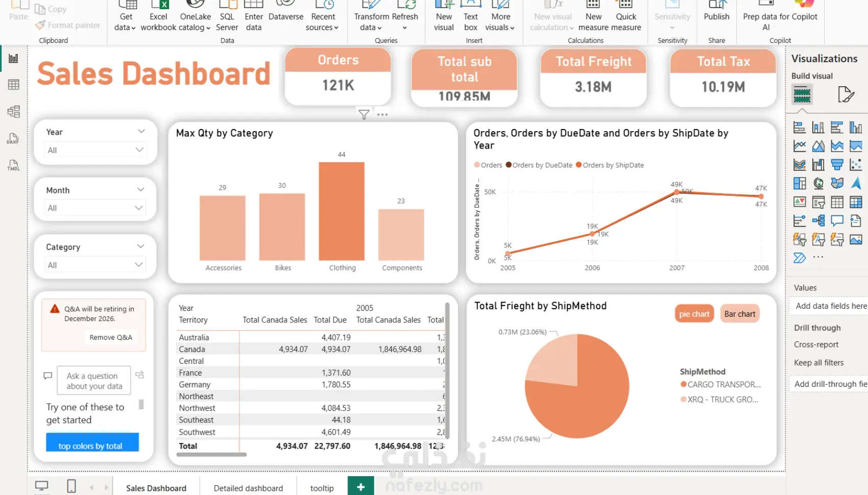Screen dimensions: 868x495
Task: Open more options ellipsis above Max Qty chart
Action: pyautogui.click(x=382, y=114)
